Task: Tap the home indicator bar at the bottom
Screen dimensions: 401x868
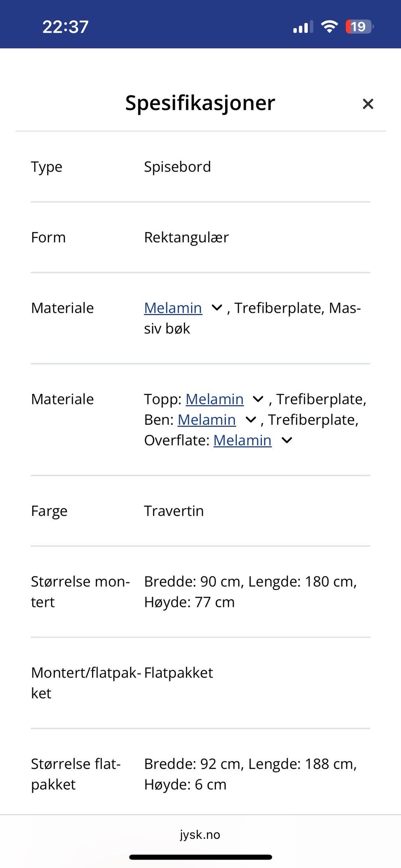Action: 200,857
